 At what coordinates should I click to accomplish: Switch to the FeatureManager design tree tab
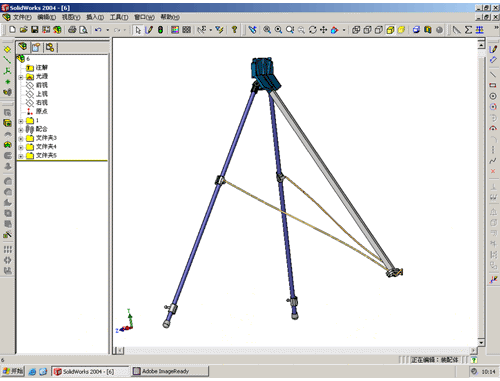point(23,47)
